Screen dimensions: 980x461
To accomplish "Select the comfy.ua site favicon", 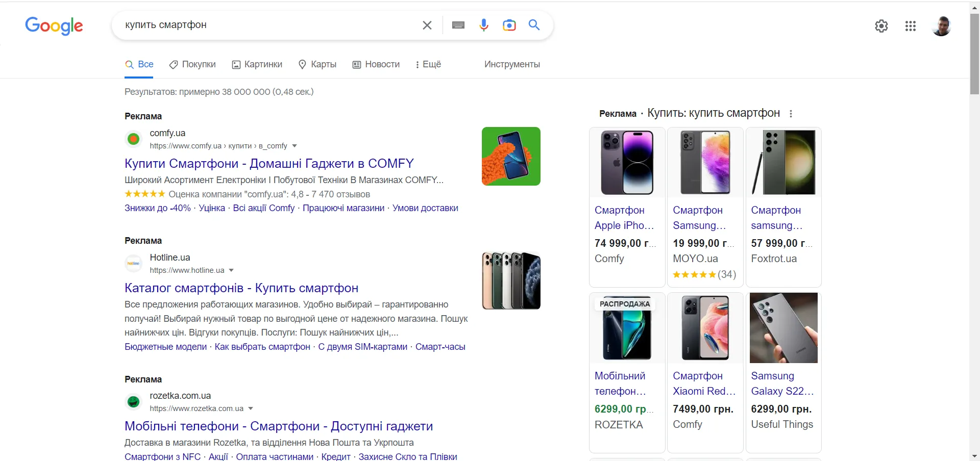I will [x=133, y=139].
